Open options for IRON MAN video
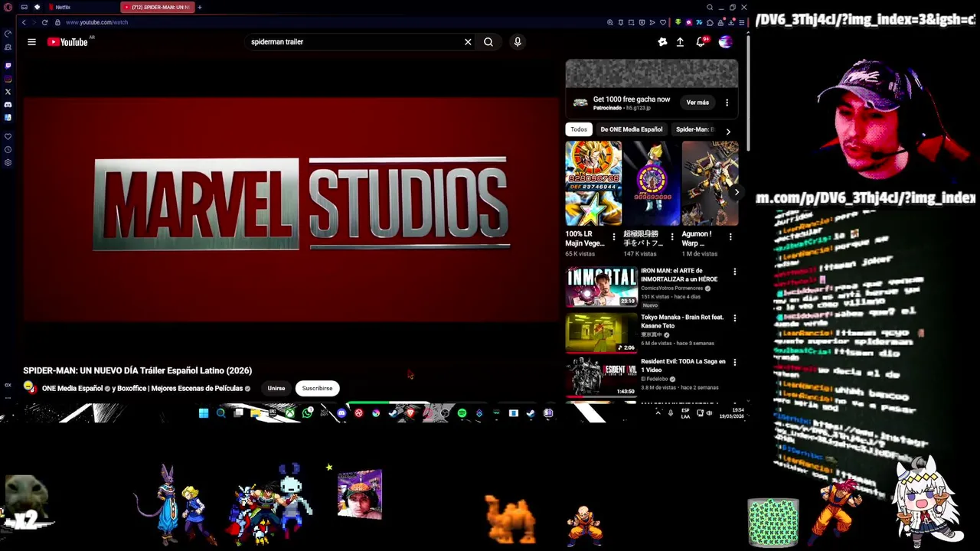980x551 pixels. pos(734,272)
